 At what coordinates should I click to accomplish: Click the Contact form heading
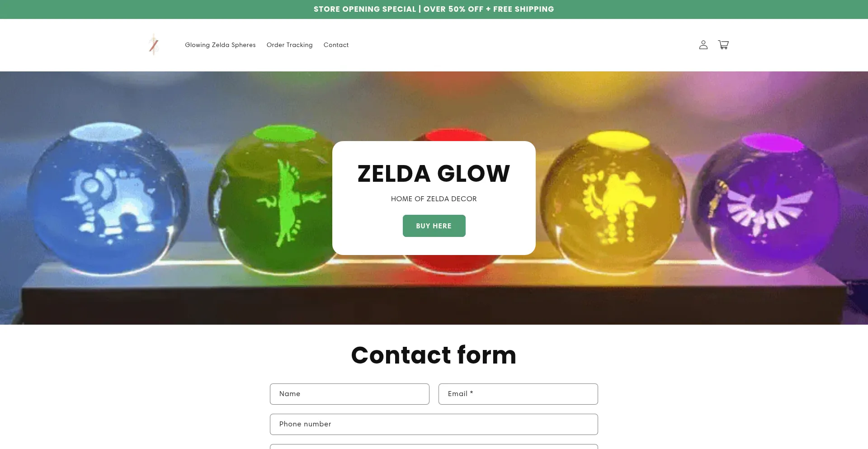click(x=434, y=355)
